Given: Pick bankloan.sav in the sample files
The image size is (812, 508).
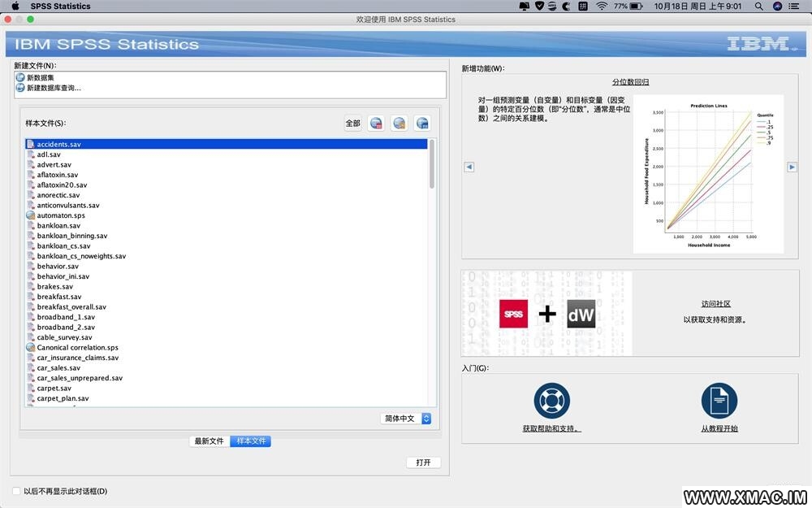Looking at the screenshot, I should click(227, 225).
